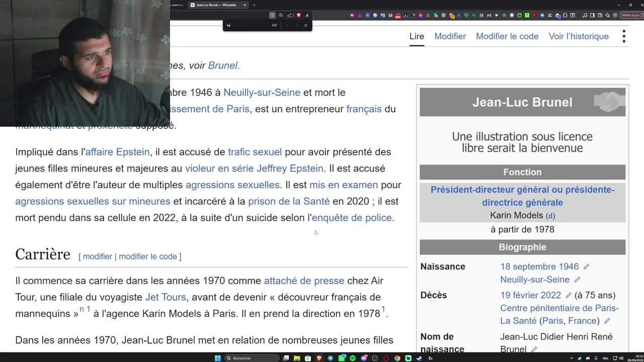The width and height of the screenshot is (644, 362).
Task: Open the 'mis en examen' link
Action: [x=344, y=185]
